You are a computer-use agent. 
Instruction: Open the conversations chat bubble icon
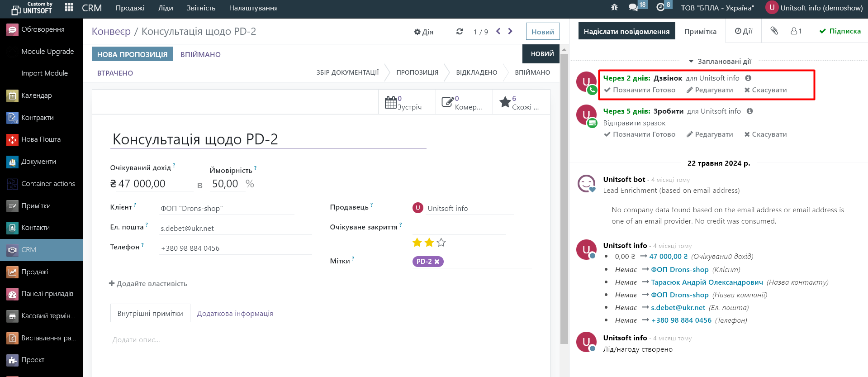point(633,8)
